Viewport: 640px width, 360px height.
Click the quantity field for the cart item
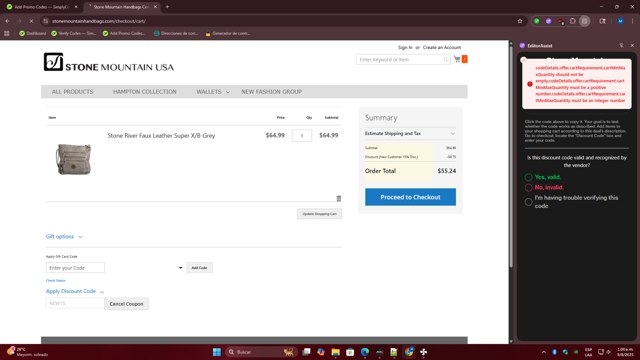coord(302,136)
